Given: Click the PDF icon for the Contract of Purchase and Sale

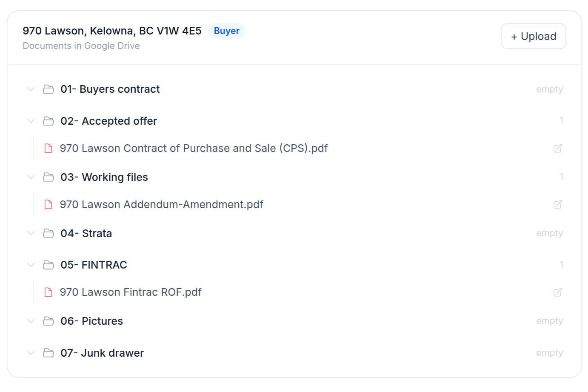Looking at the screenshot, I should click(48, 148).
